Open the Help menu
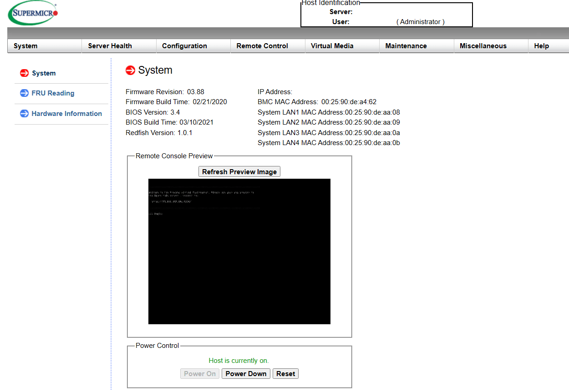569x392 pixels. coord(549,46)
